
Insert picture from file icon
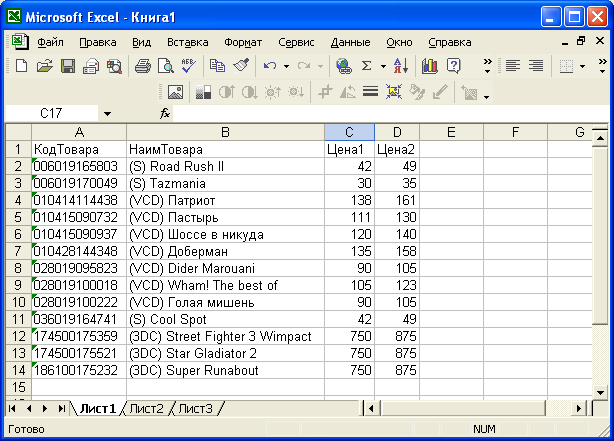[175, 92]
